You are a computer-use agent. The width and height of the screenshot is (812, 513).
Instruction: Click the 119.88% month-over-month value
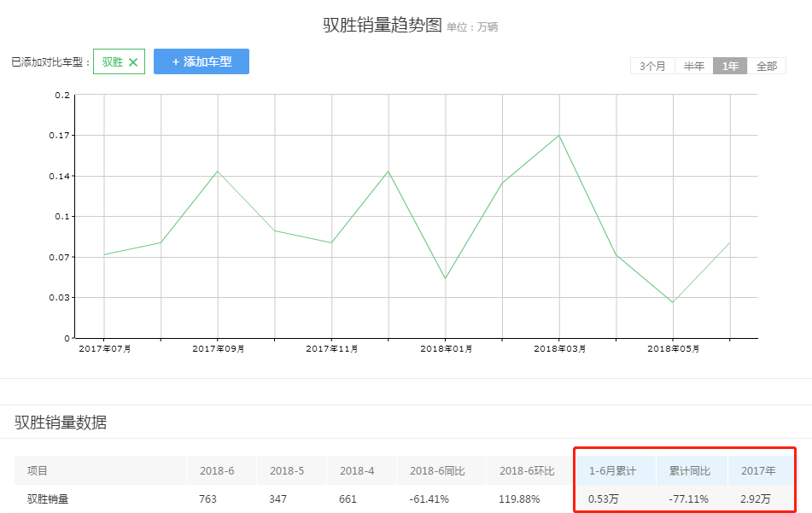[x=519, y=499]
